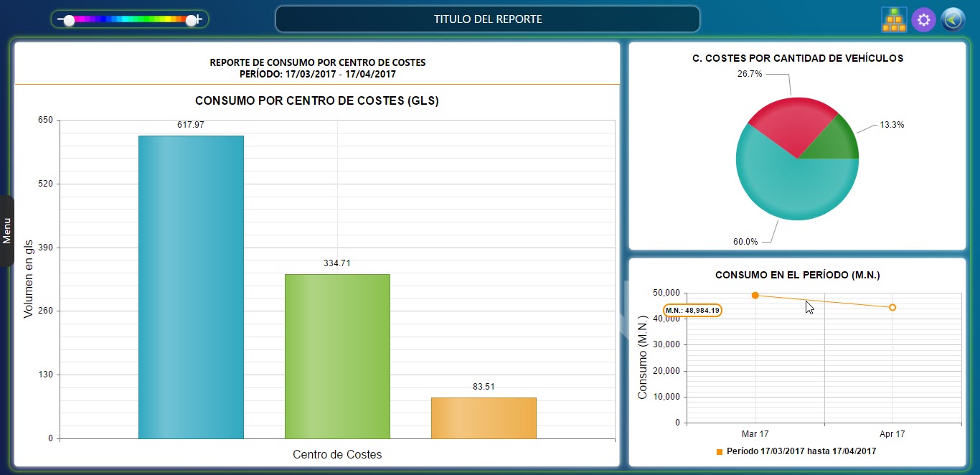
Task: Select the green 334.71 bar
Action: pyautogui.click(x=337, y=356)
